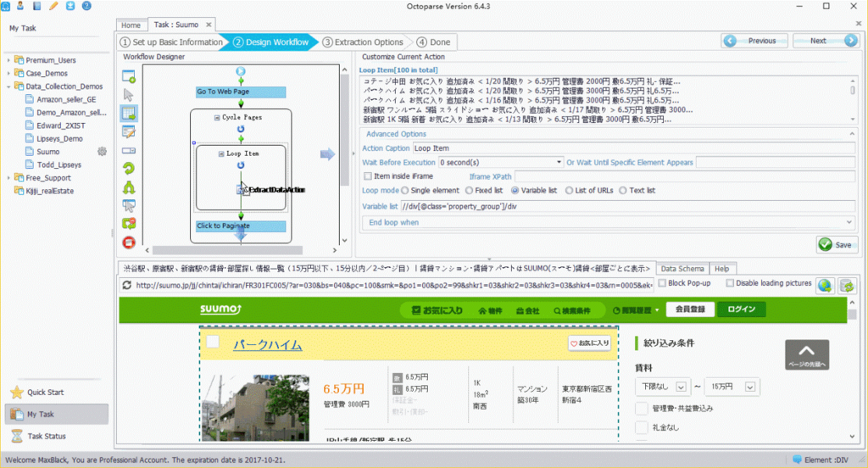This screenshot has height=468, width=868.
Task: Open the Wait Before Execution dropdown
Action: (559, 162)
